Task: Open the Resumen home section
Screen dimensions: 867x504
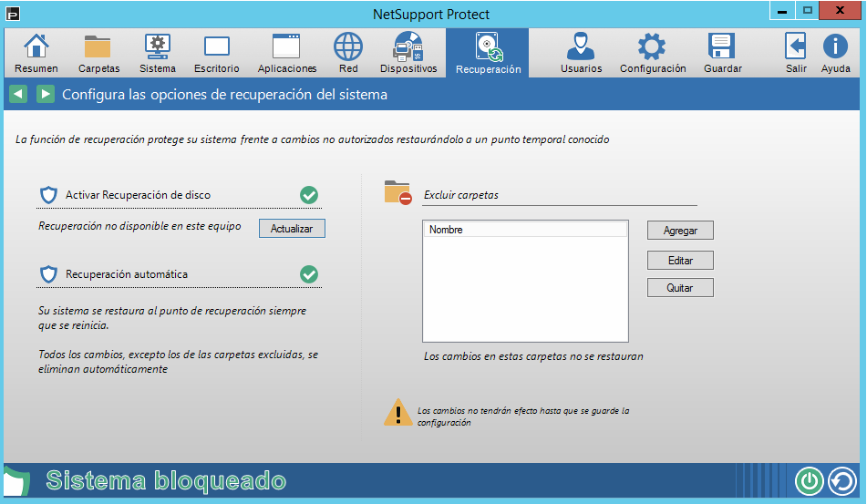Action: click(36, 53)
